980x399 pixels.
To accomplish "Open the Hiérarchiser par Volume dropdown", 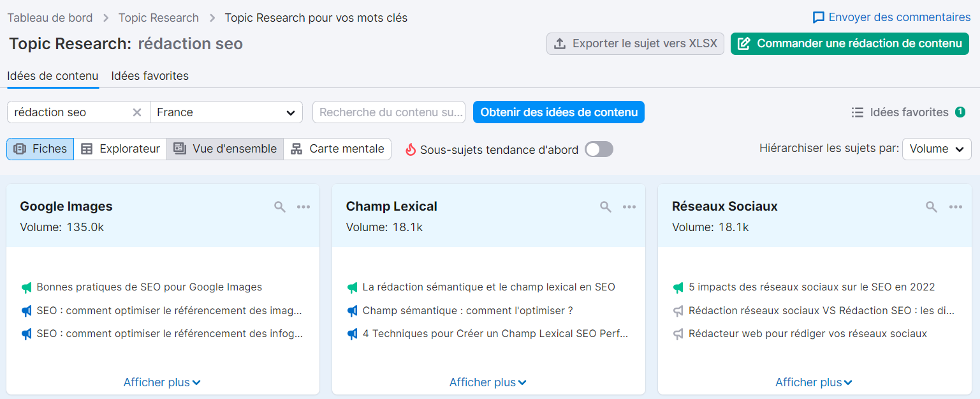I will tap(937, 148).
